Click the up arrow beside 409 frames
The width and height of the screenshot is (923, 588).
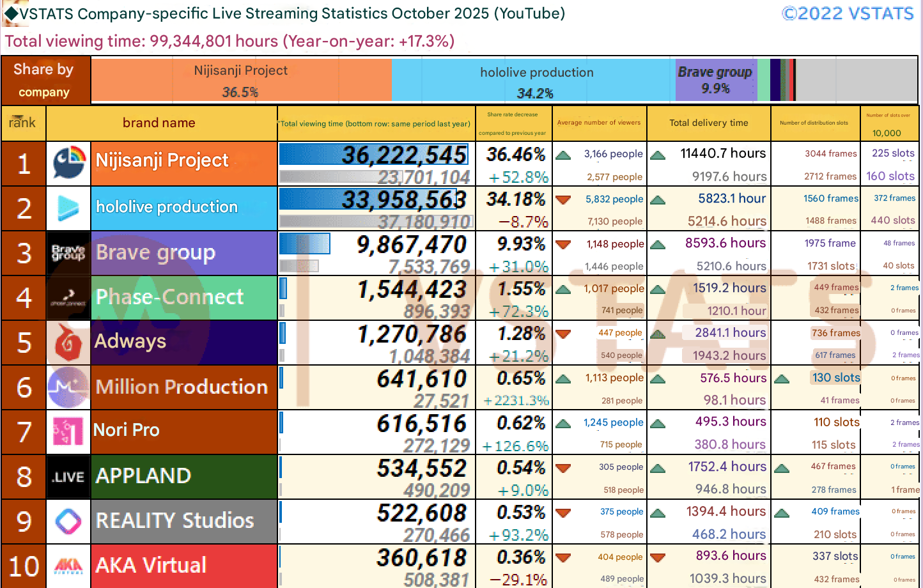pos(781,513)
